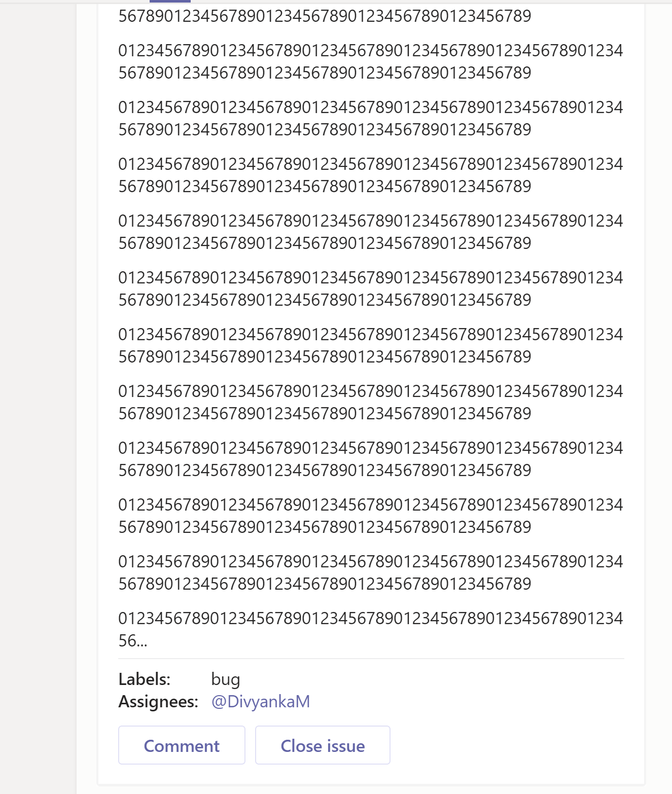Viewport: 672px width, 794px height.
Task: Open the @DivyankaM assignee mention
Action: point(261,702)
